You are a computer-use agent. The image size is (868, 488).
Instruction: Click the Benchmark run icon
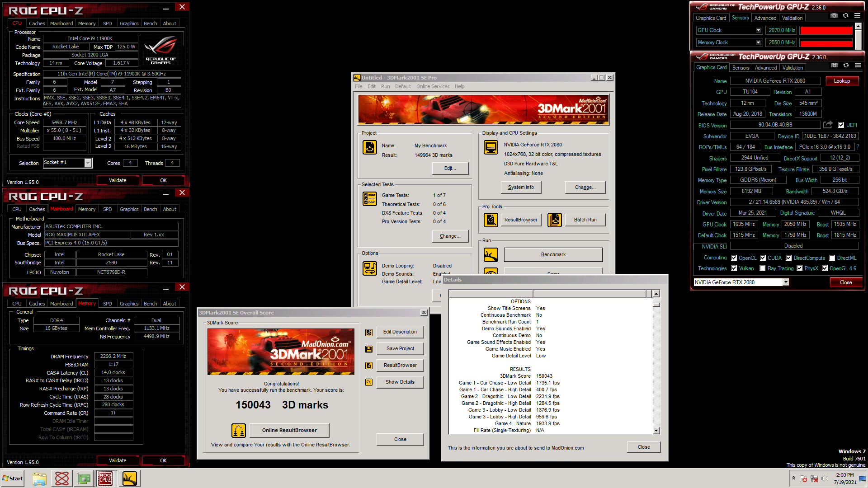pyautogui.click(x=491, y=255)
